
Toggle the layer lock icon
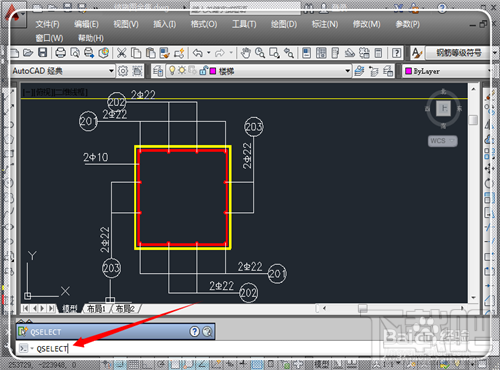pos(203,70)
